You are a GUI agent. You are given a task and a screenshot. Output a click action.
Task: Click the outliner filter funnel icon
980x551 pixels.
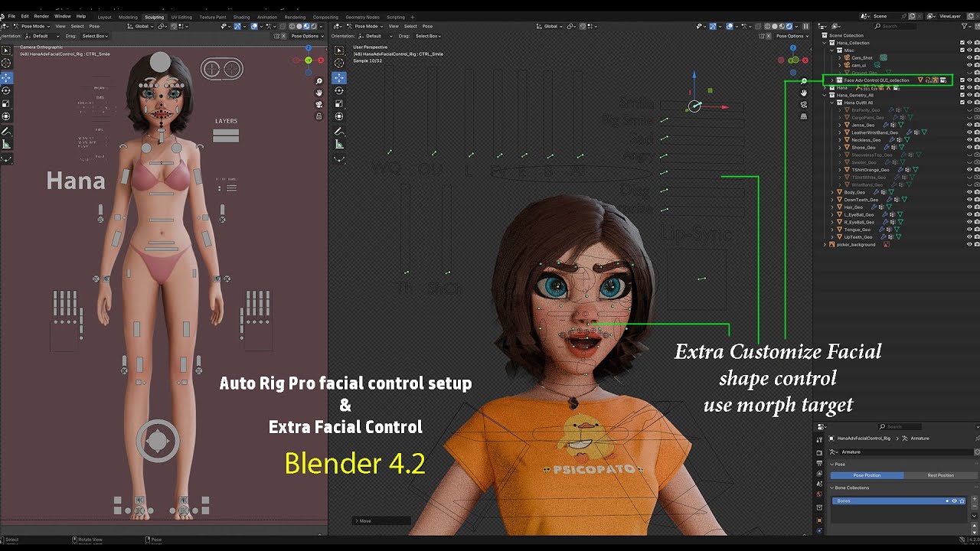tap(965, 26)
